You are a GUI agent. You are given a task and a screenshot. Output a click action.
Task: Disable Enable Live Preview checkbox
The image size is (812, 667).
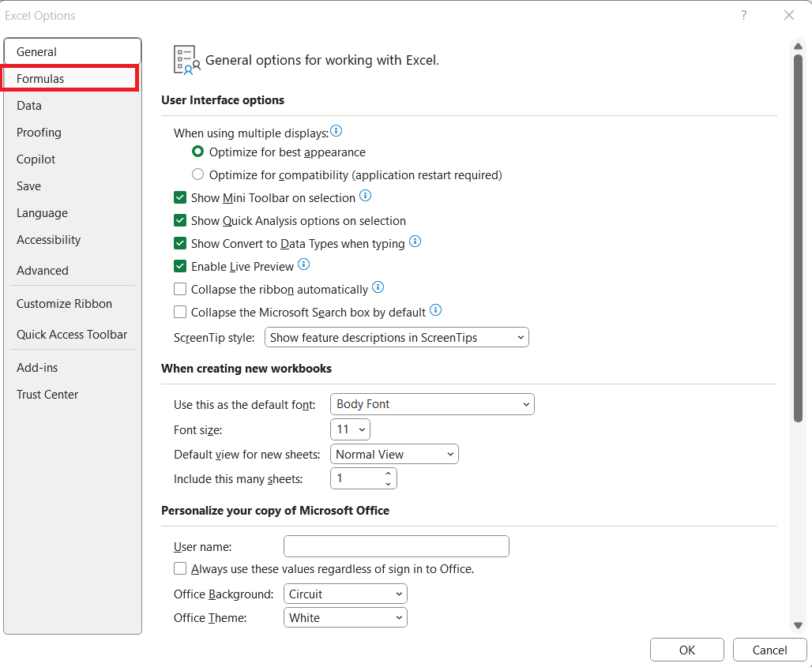coord(179,266)
